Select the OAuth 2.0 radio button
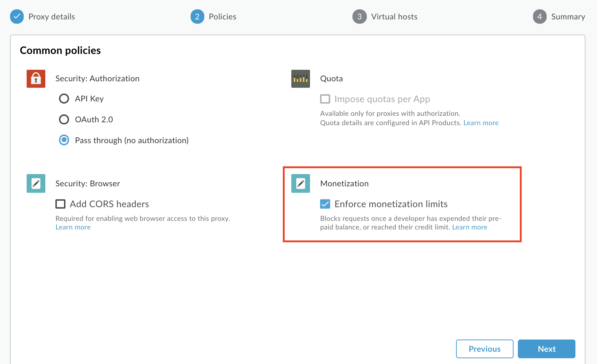597x364 pixels. [64, 119]
